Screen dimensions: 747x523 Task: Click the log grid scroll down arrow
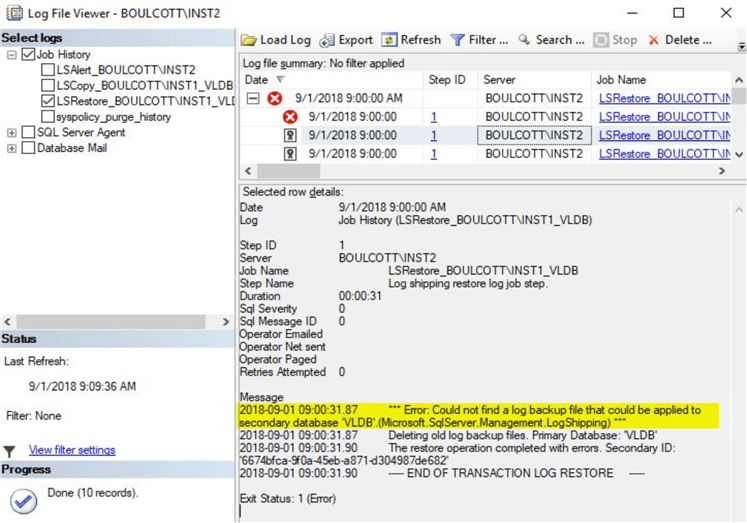pyautogui.click(x=739, y=154)
